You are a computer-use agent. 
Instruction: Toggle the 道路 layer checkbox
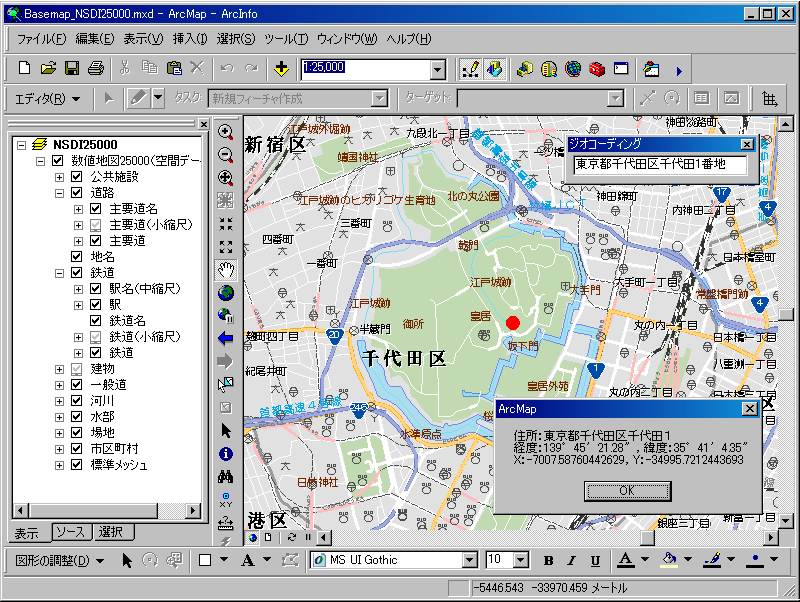(x=77, y=192)
